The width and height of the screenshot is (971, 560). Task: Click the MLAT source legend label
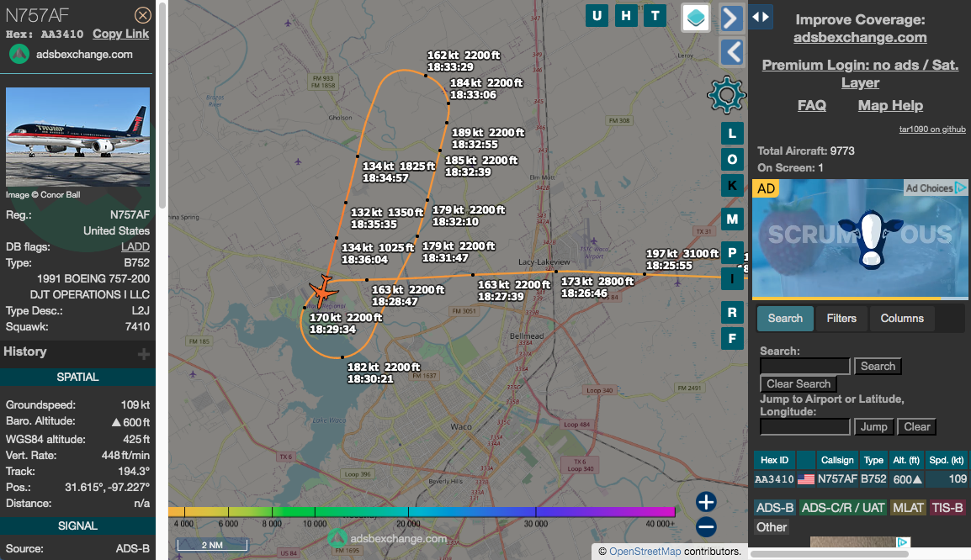coord(908,507)
